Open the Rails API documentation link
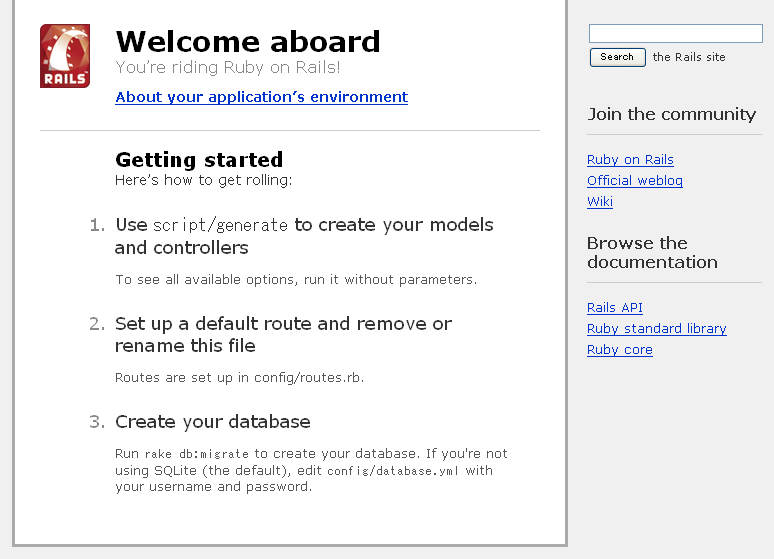Image resolution: width=774 pixels, height=559 pixels. pos(615,308)
